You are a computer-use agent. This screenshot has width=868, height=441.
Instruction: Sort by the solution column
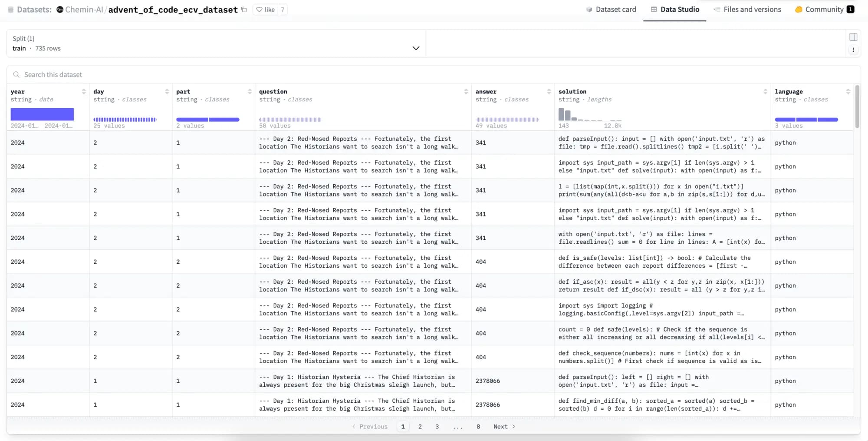point(765,92)
